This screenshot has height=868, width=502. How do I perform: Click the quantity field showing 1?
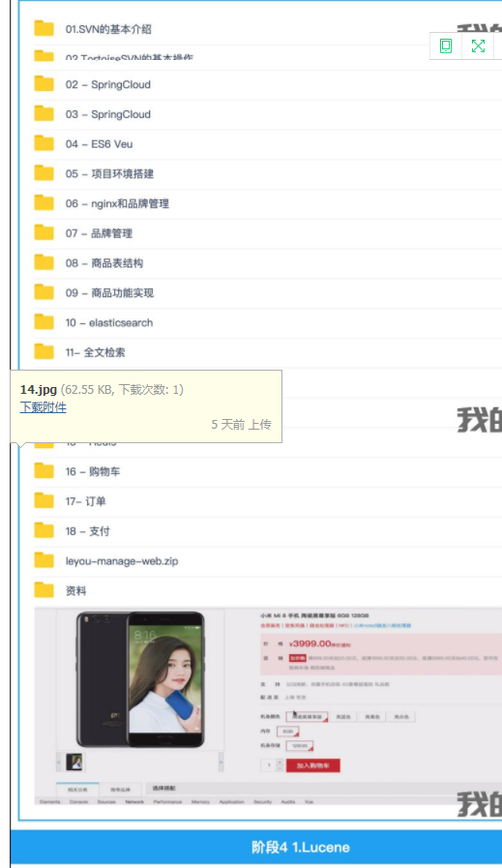(x=269, y=765)
